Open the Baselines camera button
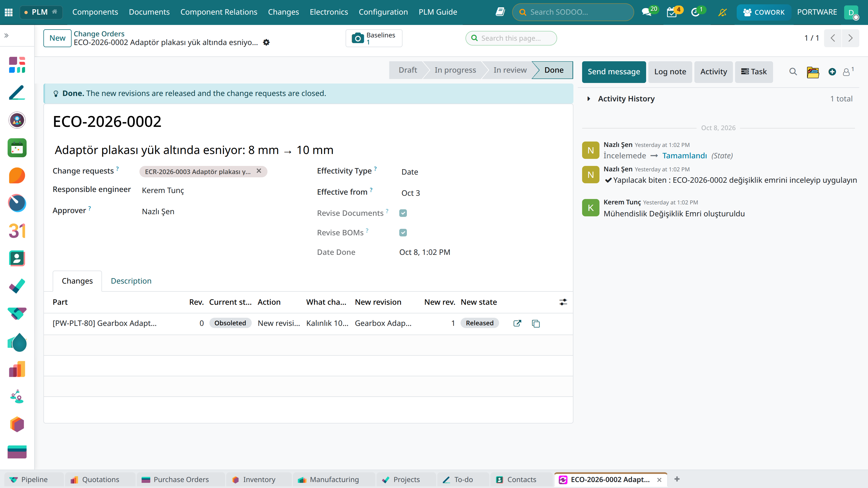This screenshot has height=488, width=868. pyautogui.click(x=374, y=38)
